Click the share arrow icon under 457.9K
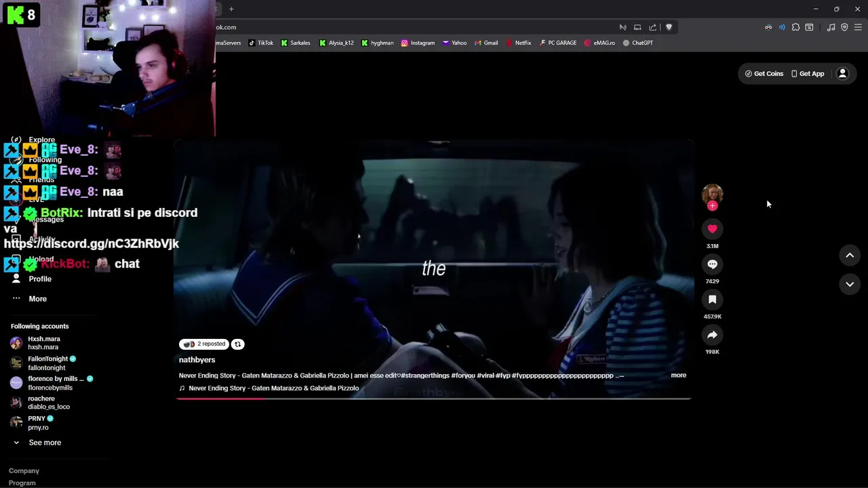The width and height of the screenshot is (868, 488). tap(712, 335)
